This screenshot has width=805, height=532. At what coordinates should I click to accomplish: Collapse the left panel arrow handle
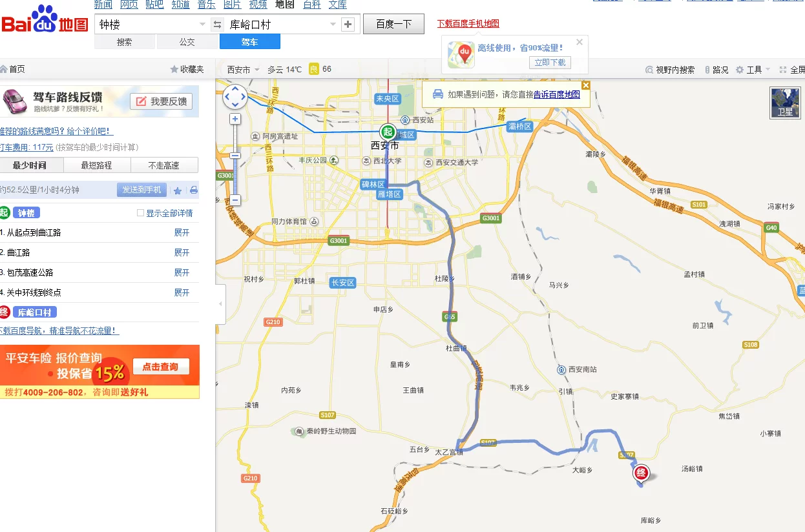(220, 303)
